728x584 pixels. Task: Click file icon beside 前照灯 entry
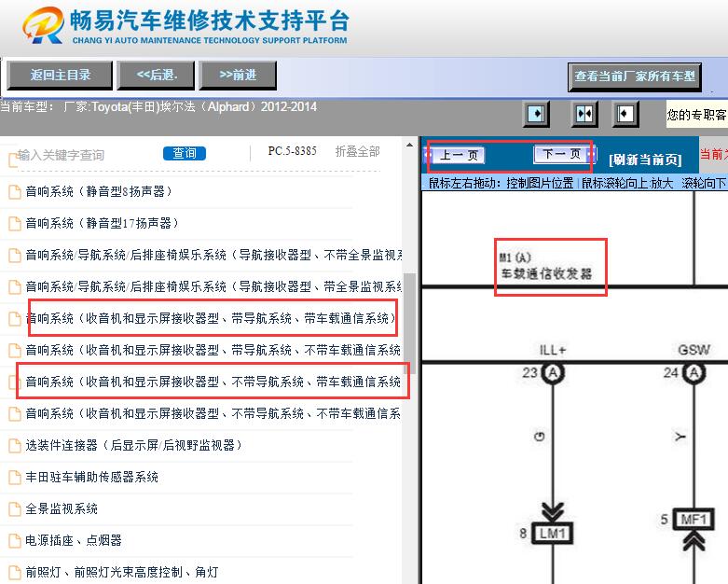[15, 572]
